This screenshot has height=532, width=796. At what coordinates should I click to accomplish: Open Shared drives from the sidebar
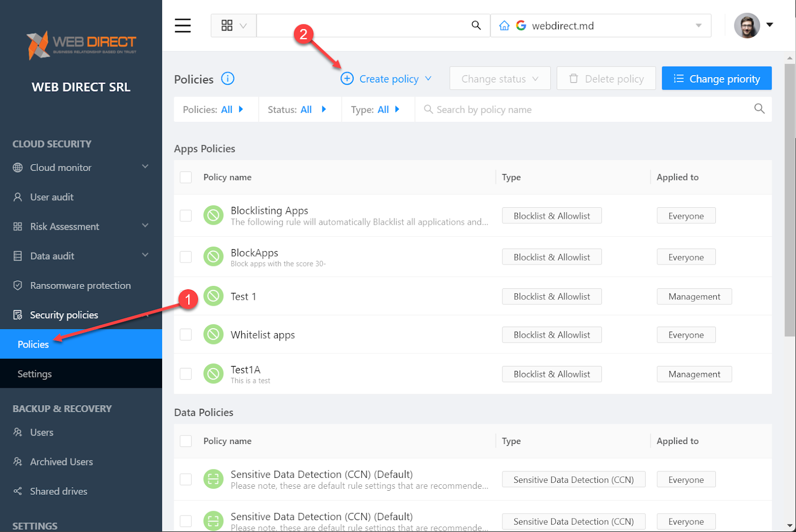click(59, 491)
